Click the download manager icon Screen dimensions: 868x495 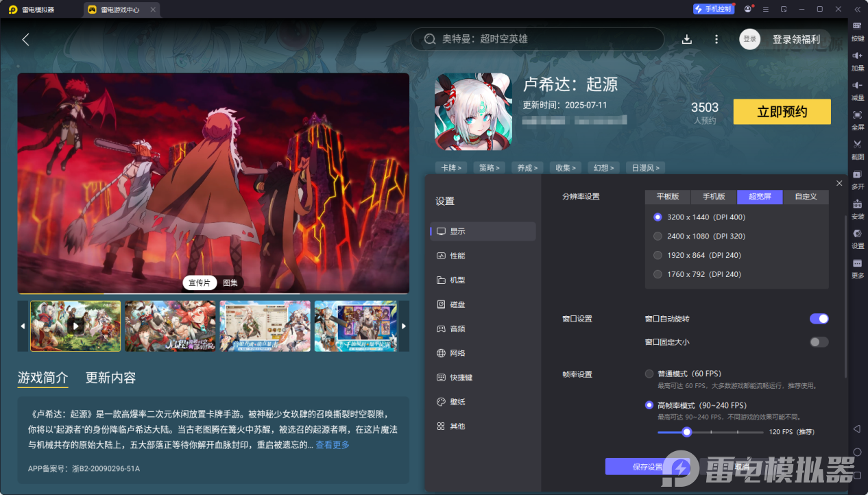pos(687,39)
